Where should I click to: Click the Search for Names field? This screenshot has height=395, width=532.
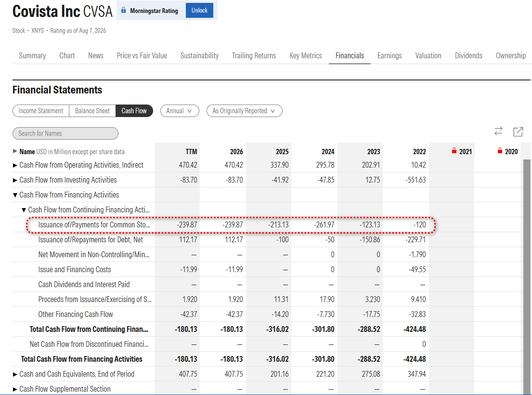[65, 133]
